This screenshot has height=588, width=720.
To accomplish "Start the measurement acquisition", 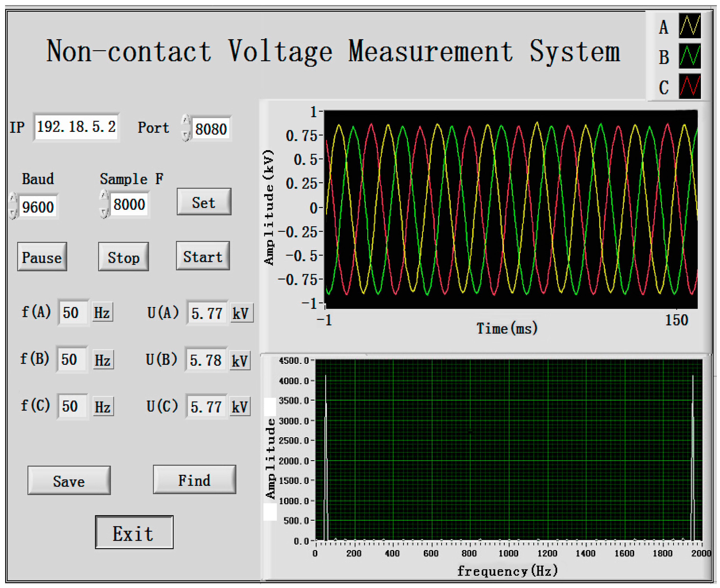I will pos(203,256).
